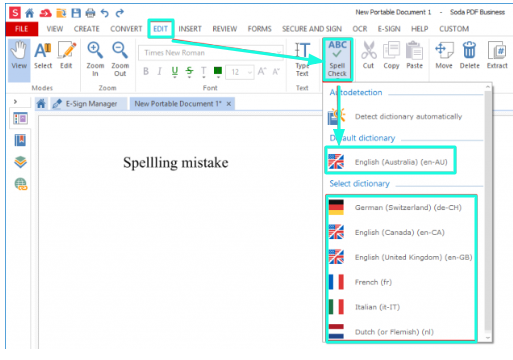Toggle Bold formatting

click(146, 71)
